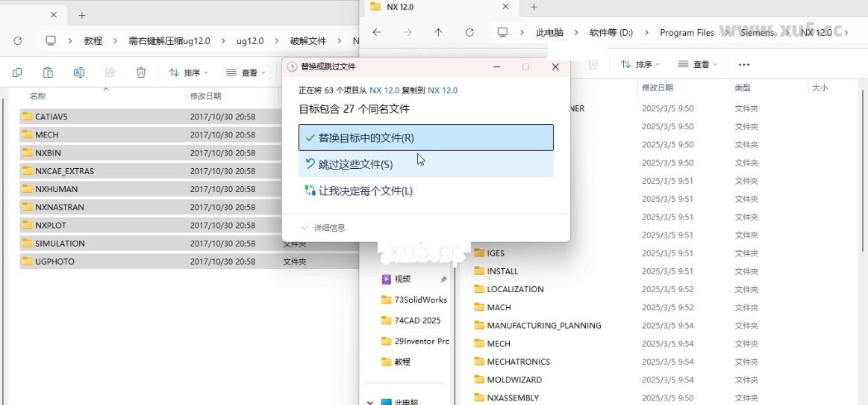
Task: Click rename icon in left Explorer toolbar
Action: click(79, 72)
